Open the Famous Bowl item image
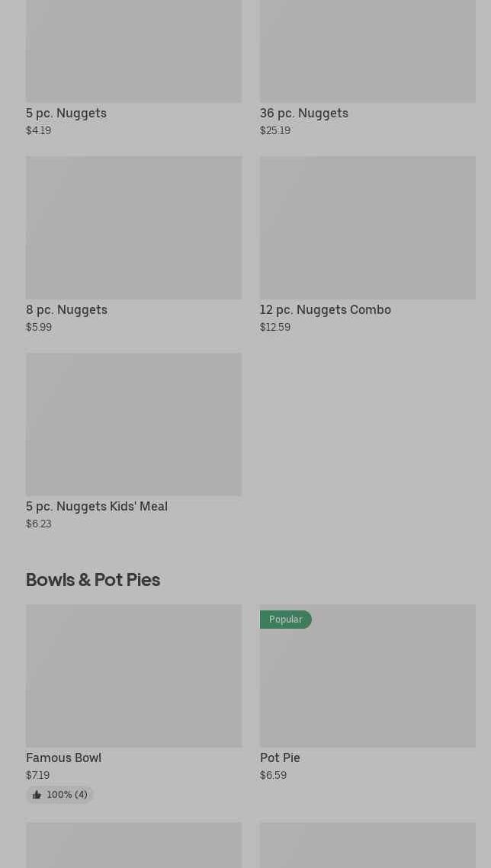 (133, 676)
